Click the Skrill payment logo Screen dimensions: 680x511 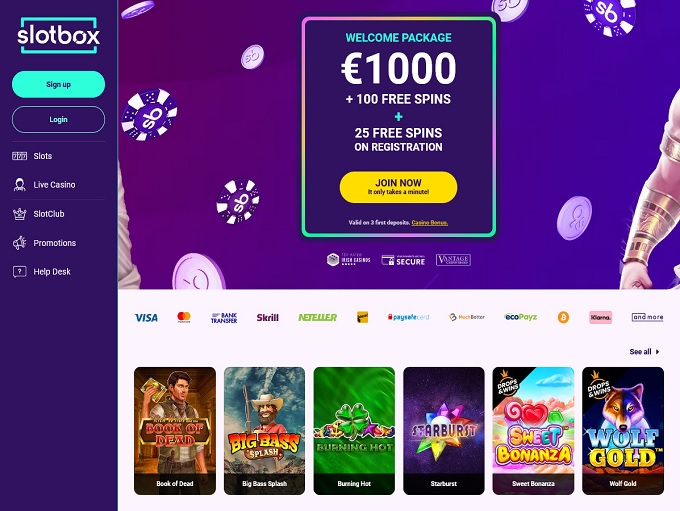click(268, 318)
